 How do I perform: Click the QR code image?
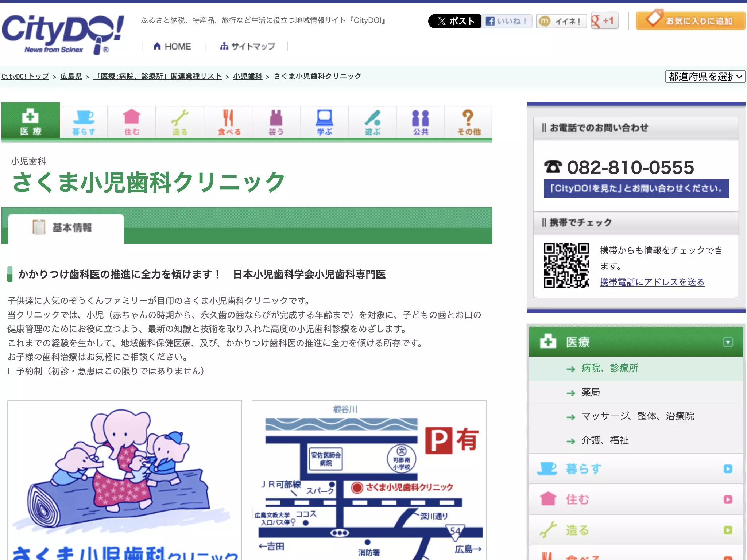[566, 265]
